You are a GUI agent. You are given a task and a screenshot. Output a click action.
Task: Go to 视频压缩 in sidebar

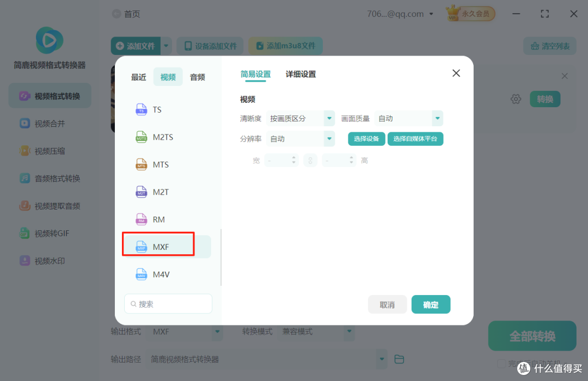(50, 151)
